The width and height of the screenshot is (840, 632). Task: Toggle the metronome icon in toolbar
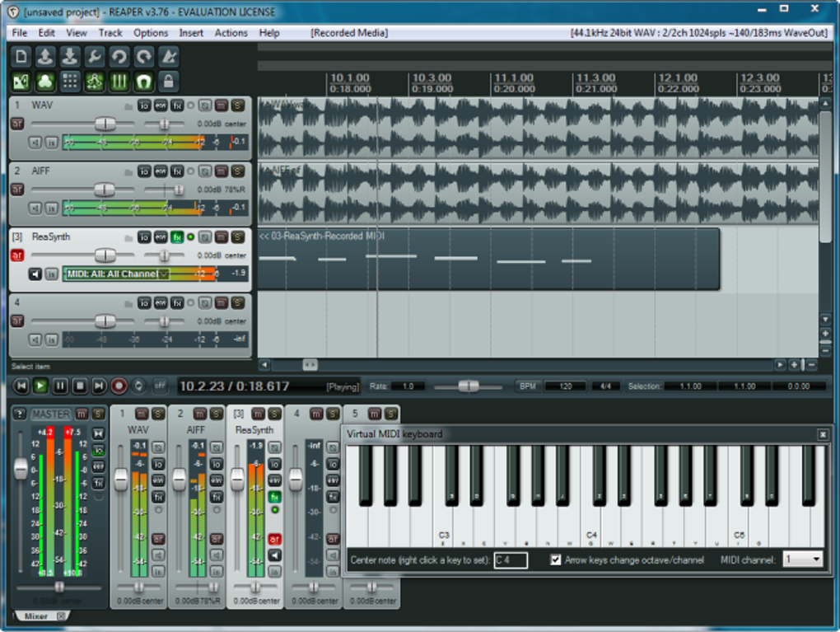168,57
